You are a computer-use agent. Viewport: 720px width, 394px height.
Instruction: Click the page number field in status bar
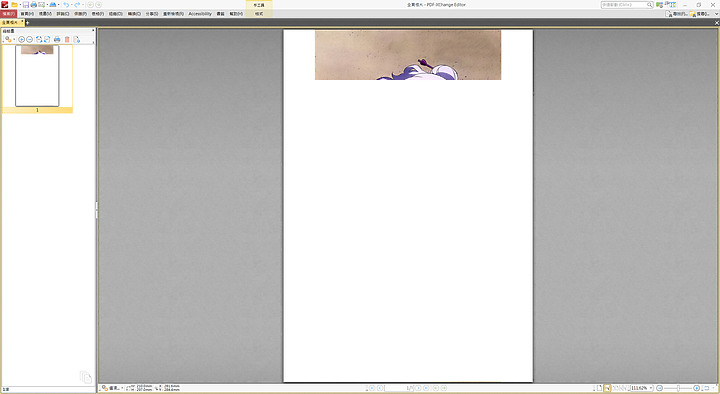(x=399, y=388)
